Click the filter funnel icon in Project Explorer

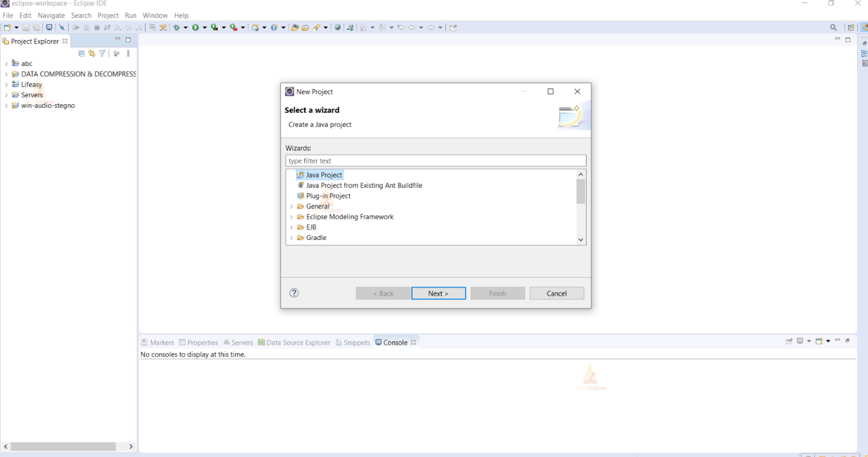coord(102,53)
